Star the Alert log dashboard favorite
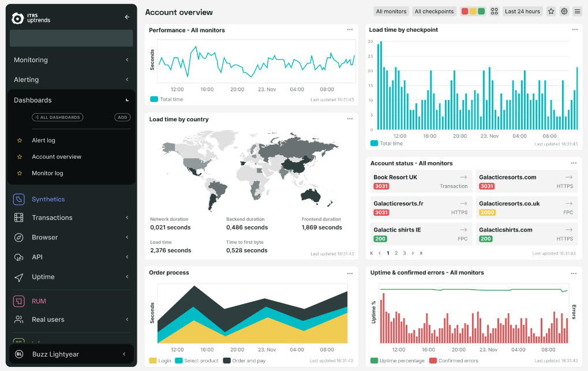 [20, 140]
